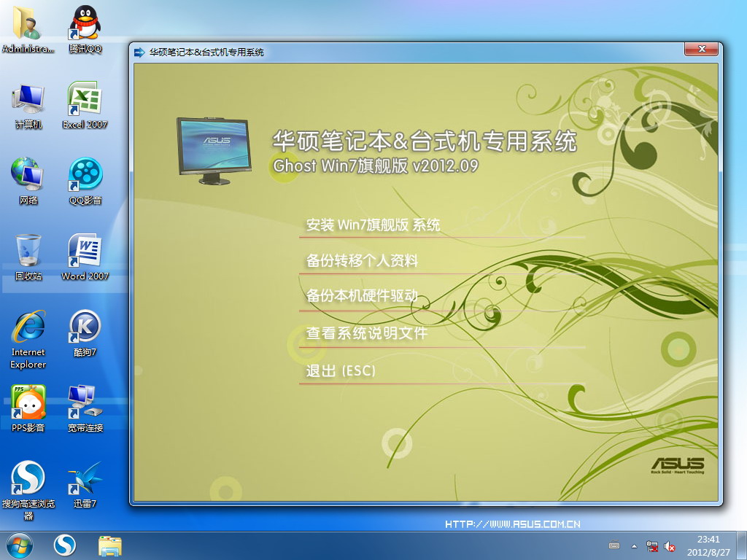Choose 查看系统说明文件 option
747x560 pixels.
367,332
